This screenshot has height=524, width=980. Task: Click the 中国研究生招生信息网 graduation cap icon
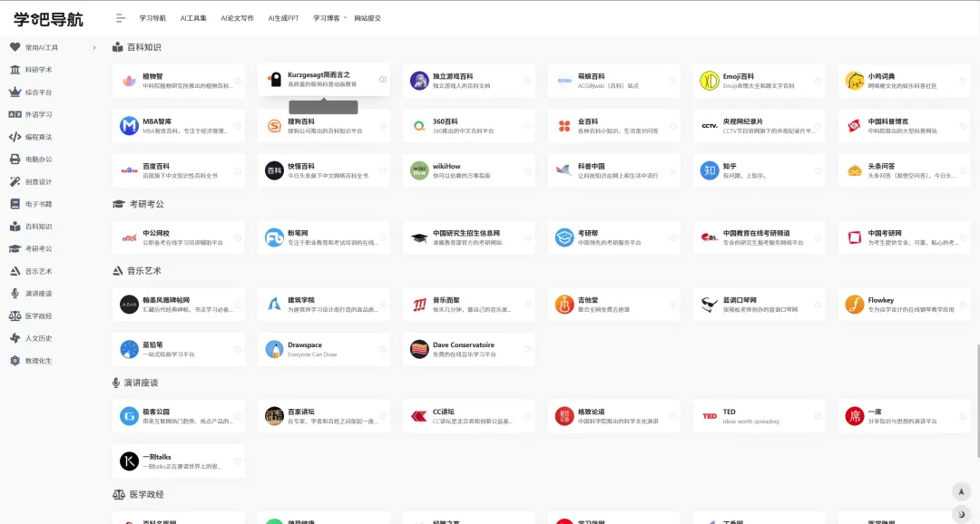coord(419,238)
